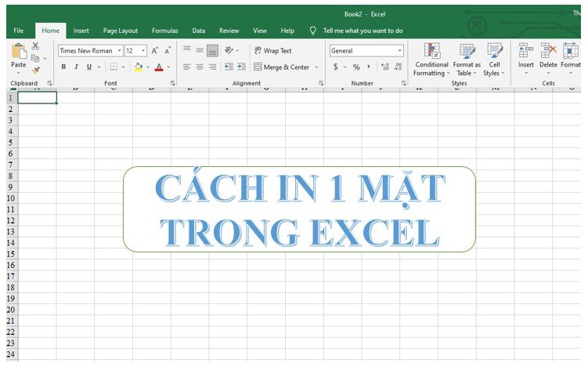
Task: Toggle Bold formatting
Action: pos(63,67)
